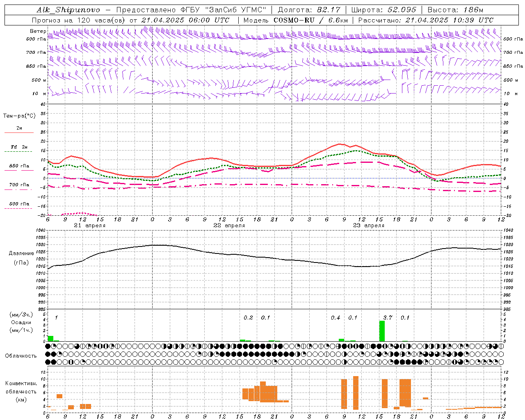This screenshot has height=420, width=525.
Task: Click the "21 апреля" date label
Action: 89,226
